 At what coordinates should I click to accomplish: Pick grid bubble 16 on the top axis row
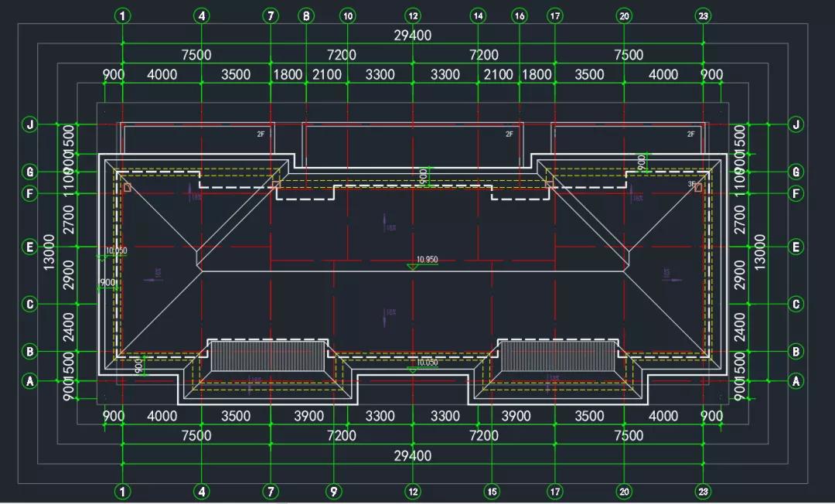520,16
